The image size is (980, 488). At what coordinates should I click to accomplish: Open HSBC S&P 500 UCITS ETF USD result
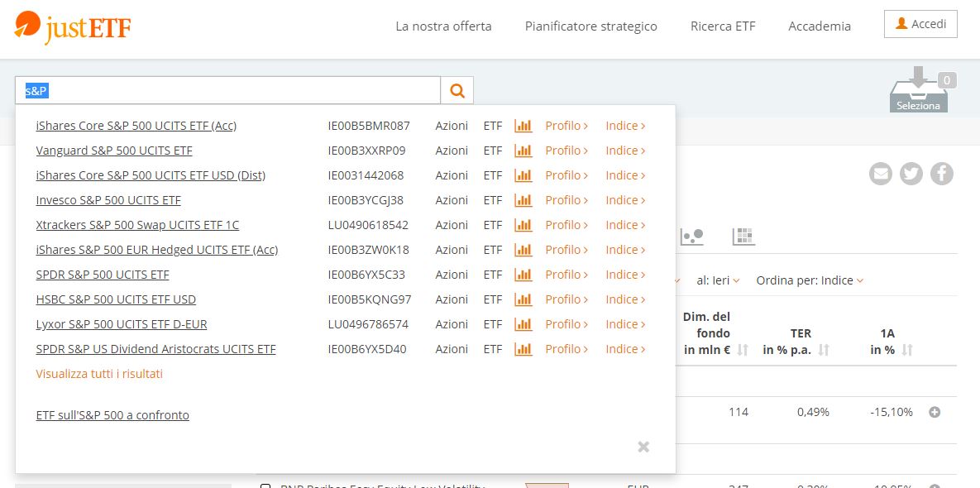point(117,299)
